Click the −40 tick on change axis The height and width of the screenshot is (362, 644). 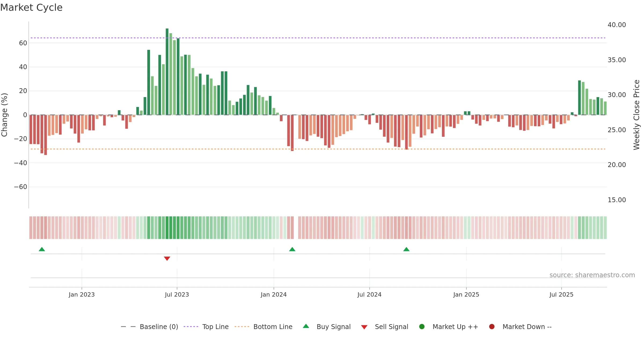click(21, 163)
